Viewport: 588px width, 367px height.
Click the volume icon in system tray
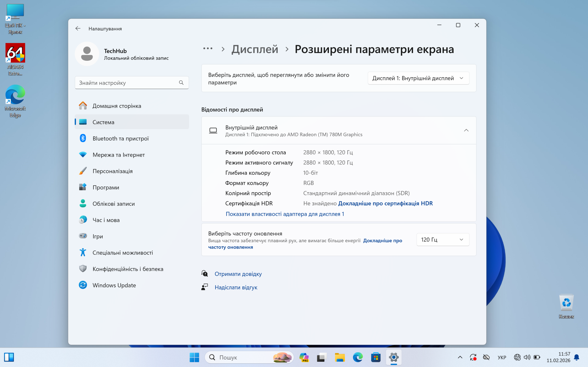click(527, 357)
